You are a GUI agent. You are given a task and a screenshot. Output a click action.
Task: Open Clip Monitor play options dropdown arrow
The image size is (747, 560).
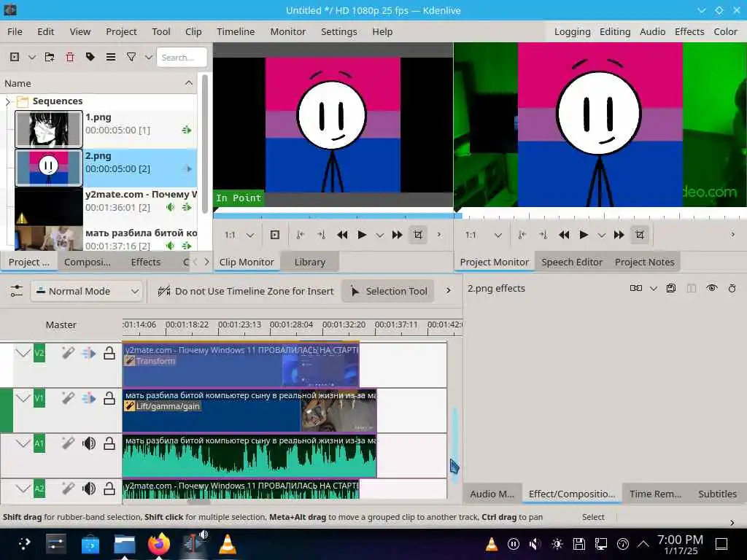379,236
